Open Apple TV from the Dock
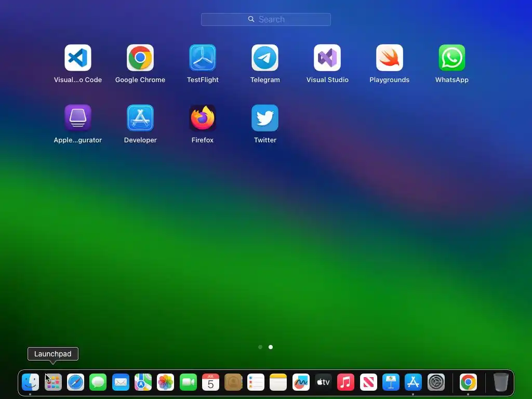This screenshot has width=532, height=399. click(323, 382)
